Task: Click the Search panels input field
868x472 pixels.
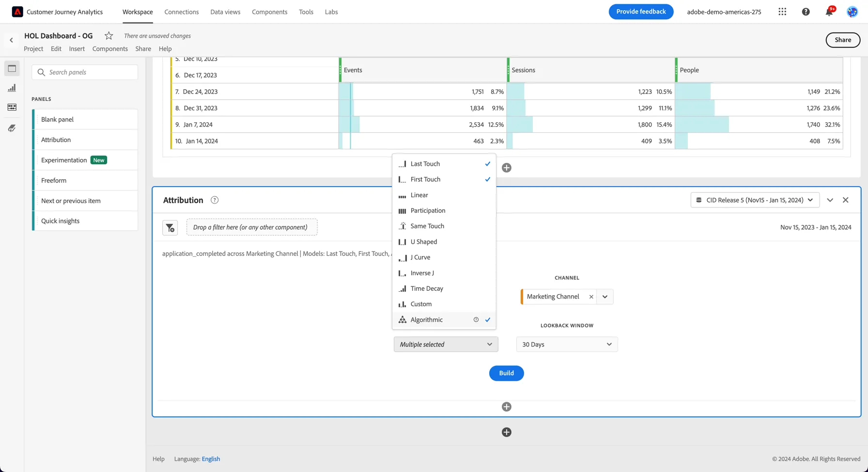Action: coord(85,72)
